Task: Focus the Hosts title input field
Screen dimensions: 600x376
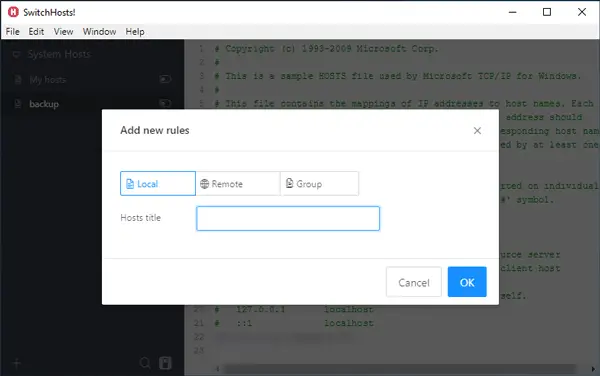Action: click(288, 218)
